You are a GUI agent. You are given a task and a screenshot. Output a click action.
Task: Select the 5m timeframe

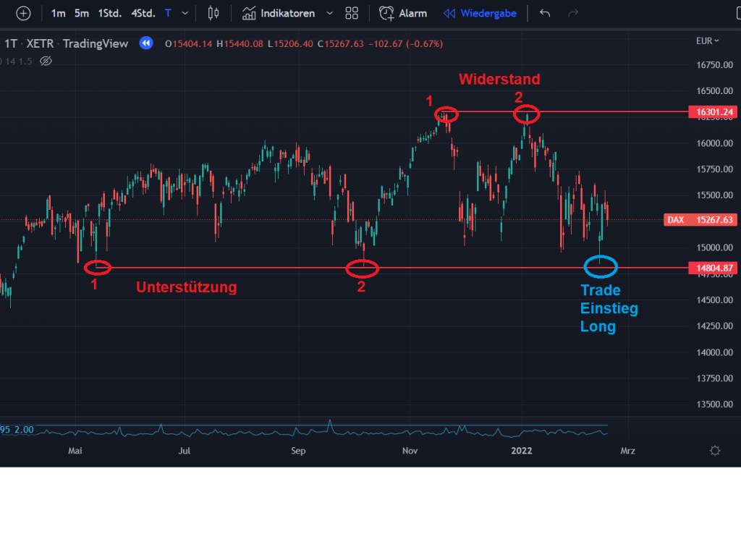pos(82,13)
